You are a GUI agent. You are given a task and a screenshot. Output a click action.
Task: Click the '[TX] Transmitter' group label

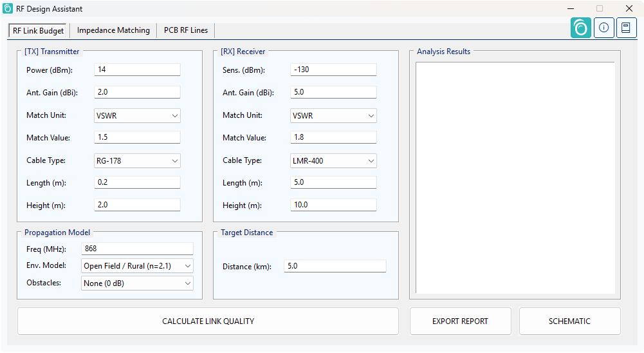tap(51, 52)
